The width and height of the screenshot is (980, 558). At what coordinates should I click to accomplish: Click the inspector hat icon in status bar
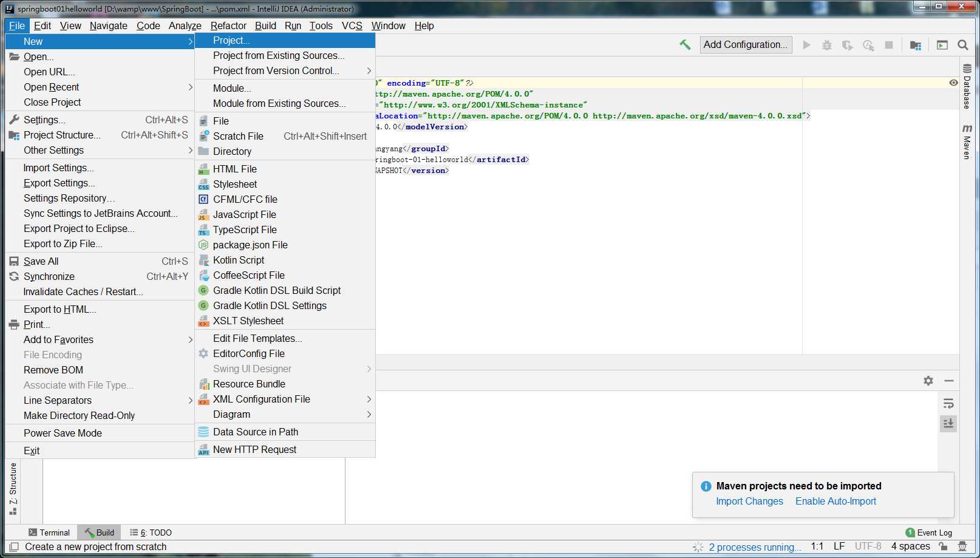click(962, 546)
